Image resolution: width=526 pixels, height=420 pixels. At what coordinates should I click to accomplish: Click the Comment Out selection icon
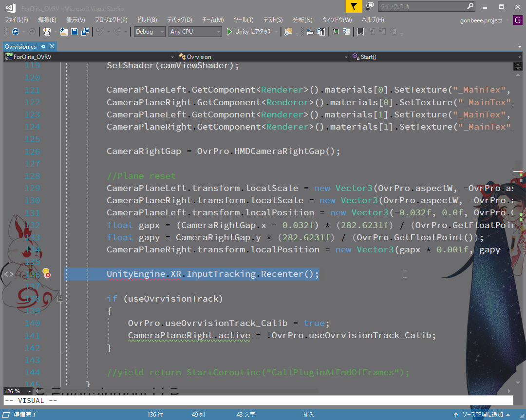(x=336, y=32)
